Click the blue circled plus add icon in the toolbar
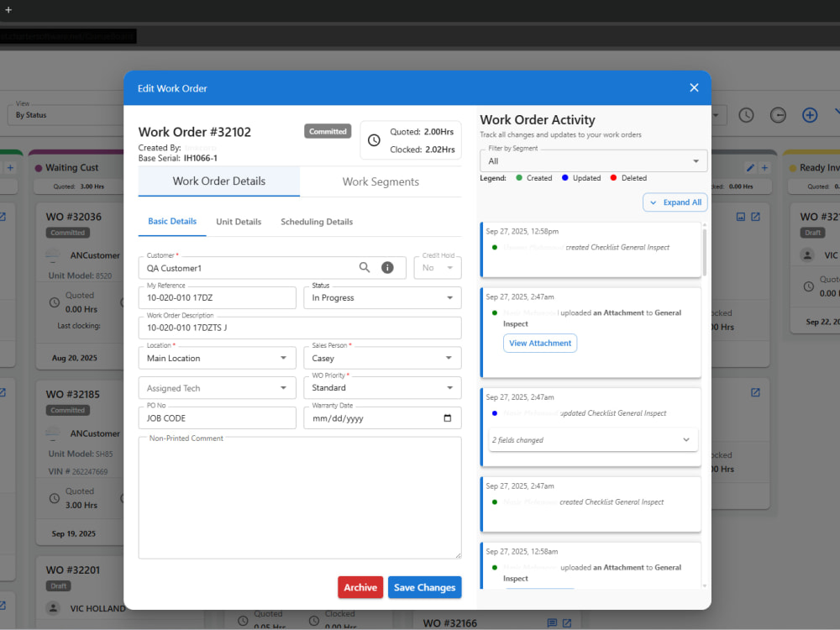The image size is (840, 630). [810, 114]
